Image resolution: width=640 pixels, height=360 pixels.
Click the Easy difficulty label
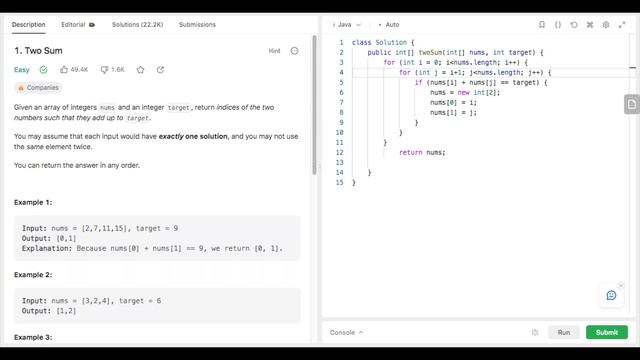point(22,70)
